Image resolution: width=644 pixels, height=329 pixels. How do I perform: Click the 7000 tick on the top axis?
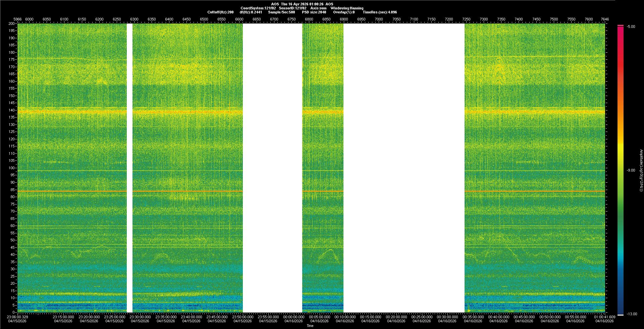click(379, 19)
